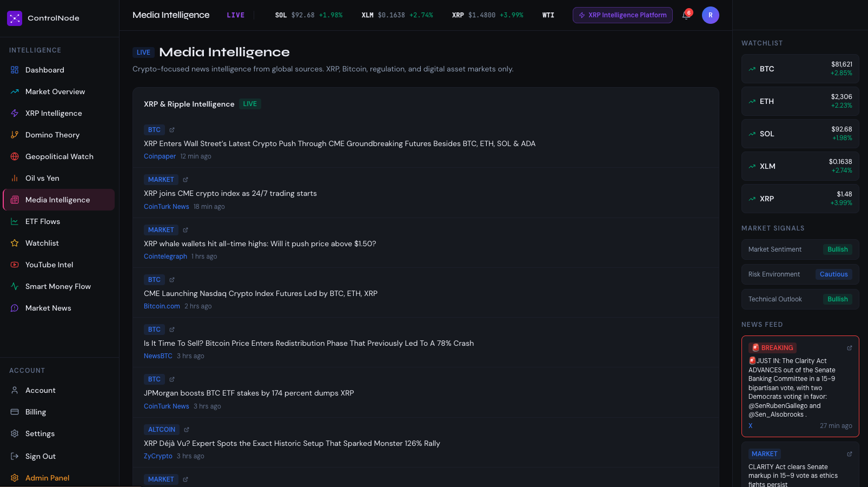
Task: Click the MARKET tag on CLARITY Act card
Action: pos(764,454)
